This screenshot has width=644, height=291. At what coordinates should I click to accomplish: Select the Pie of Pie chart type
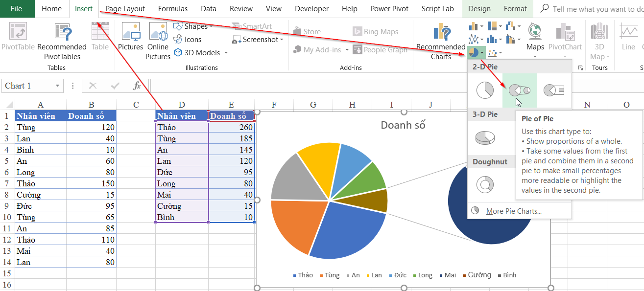point(519,90)
